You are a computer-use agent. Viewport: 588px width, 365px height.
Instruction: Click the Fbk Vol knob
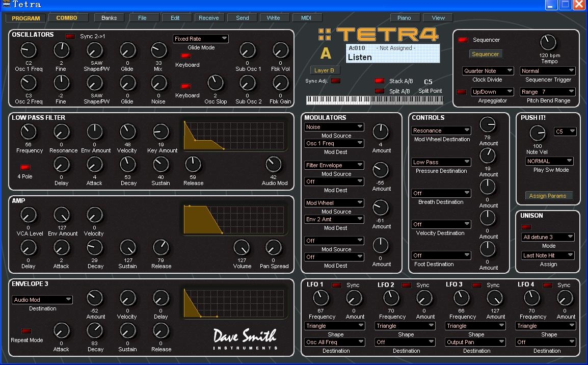281,50
